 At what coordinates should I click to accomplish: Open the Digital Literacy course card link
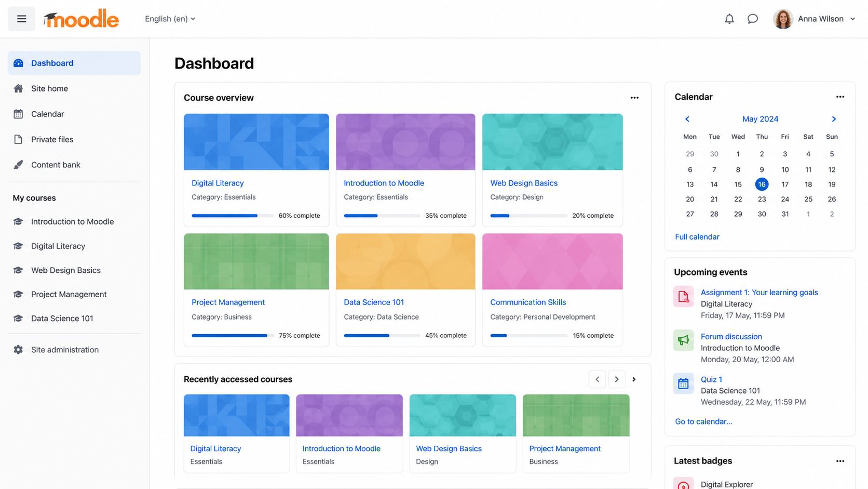pos(218,183)
